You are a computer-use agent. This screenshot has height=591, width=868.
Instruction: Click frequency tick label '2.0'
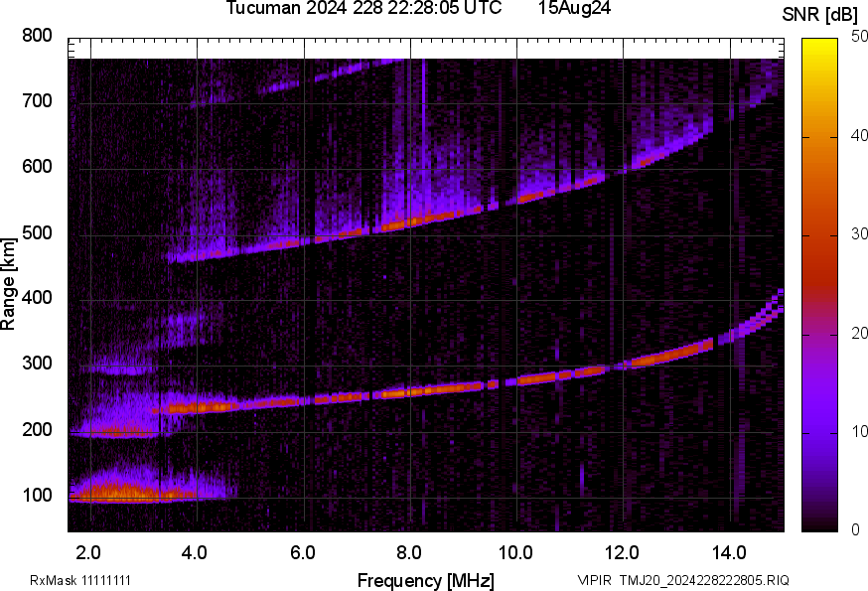(88, 553)
